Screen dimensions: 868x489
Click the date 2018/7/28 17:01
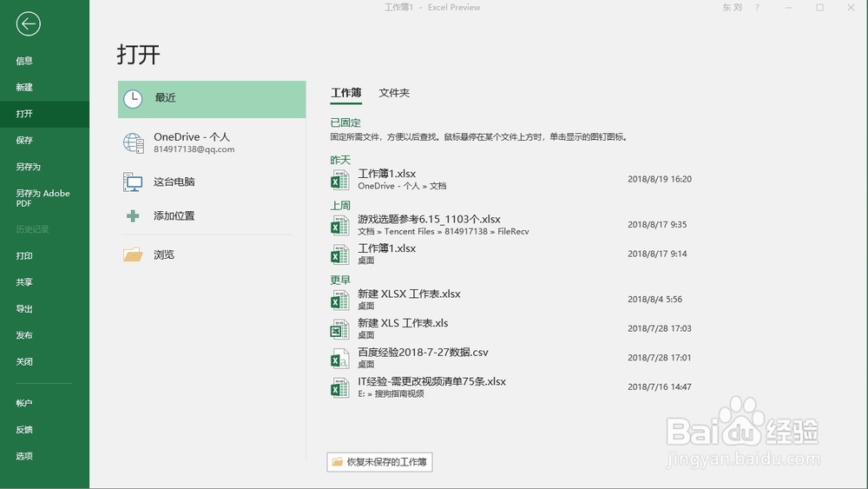click(x=660, y=358)
